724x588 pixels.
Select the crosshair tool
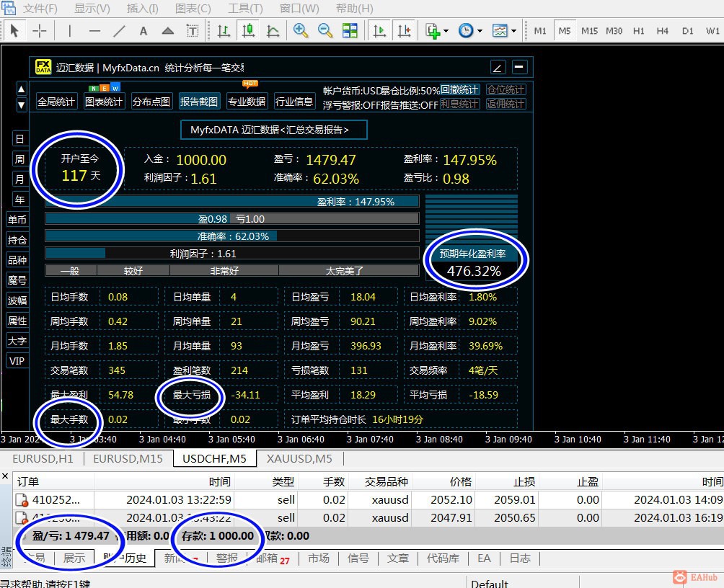pos(41,32)
